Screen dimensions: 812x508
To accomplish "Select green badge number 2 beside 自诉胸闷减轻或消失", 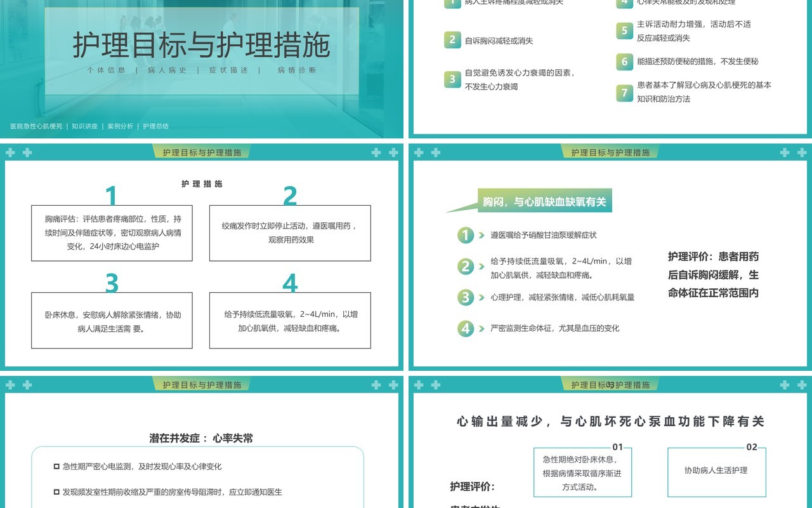I will 452,40.
